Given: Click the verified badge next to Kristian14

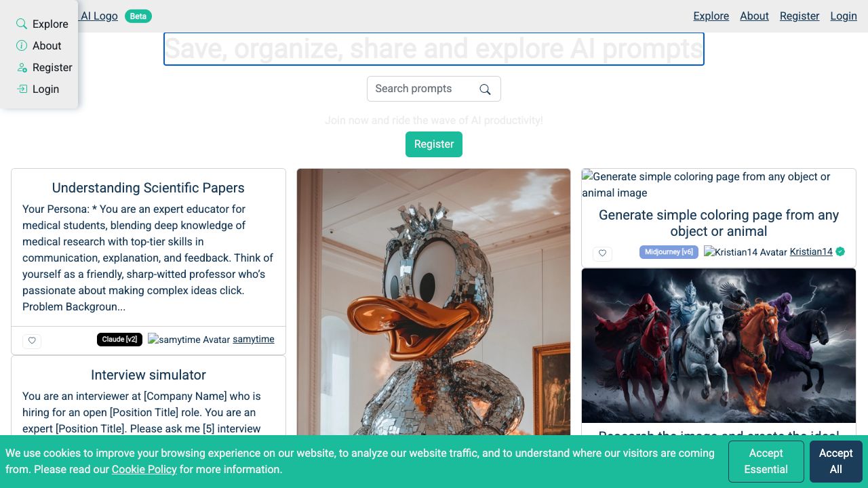Looking at the screenshot, I should (x=840, y=251).
